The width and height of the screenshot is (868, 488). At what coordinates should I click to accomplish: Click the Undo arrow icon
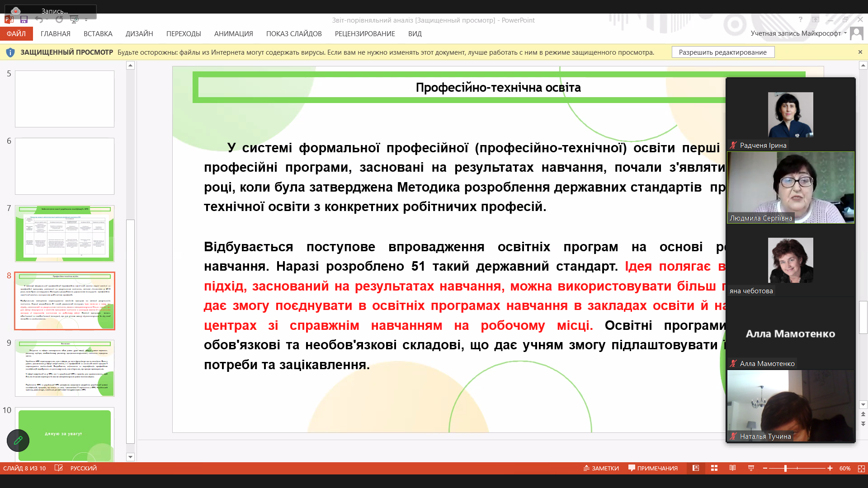point(39,19)
